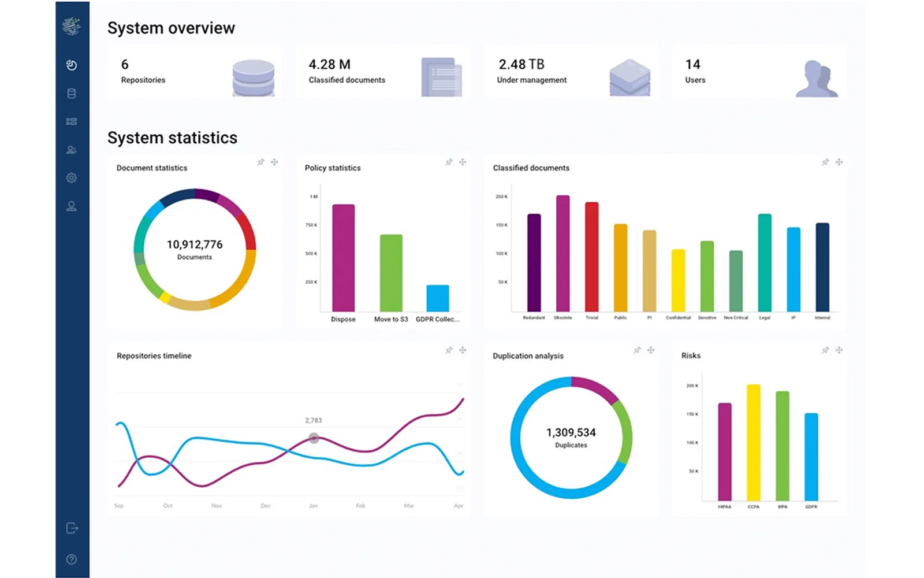This screenshot has height=578, width=924.
Task: Open the profile icon in sidebar
Action: tap(72, 206)
